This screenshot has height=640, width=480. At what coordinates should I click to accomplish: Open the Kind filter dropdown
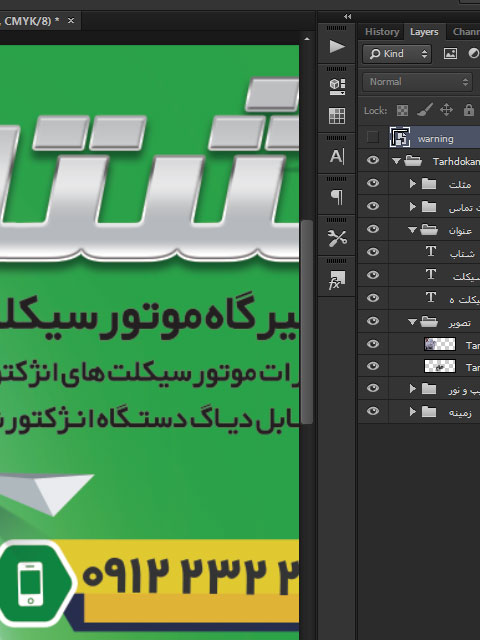point(397,53)
